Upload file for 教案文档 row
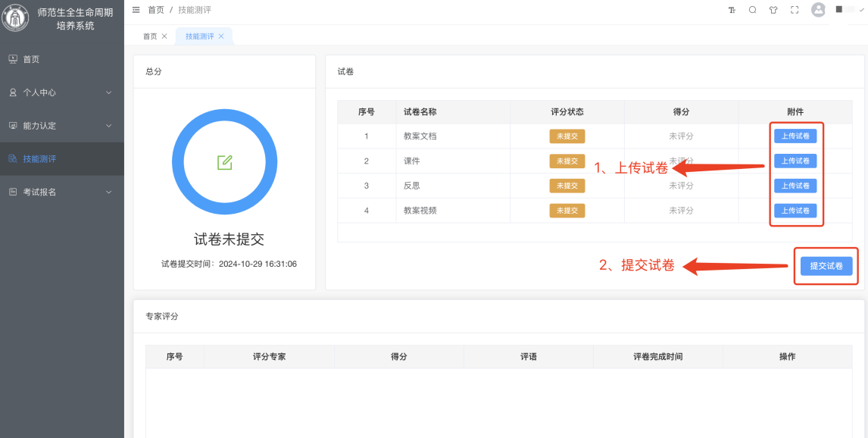Image resolution: width=868 pixels, height=438 pixels. [795, 136]
